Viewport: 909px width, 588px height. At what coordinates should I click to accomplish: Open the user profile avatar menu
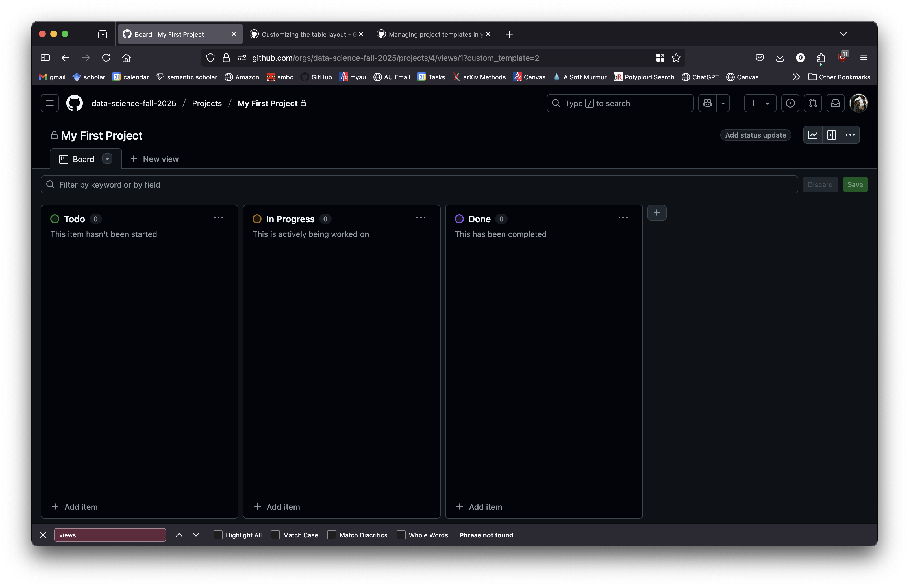coord(859,103)
